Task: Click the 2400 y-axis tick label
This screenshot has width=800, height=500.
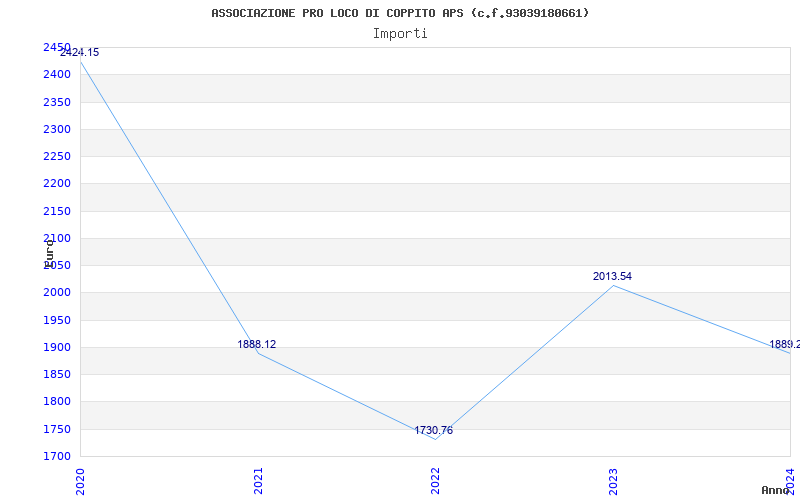Action: [x=57, y=74]
